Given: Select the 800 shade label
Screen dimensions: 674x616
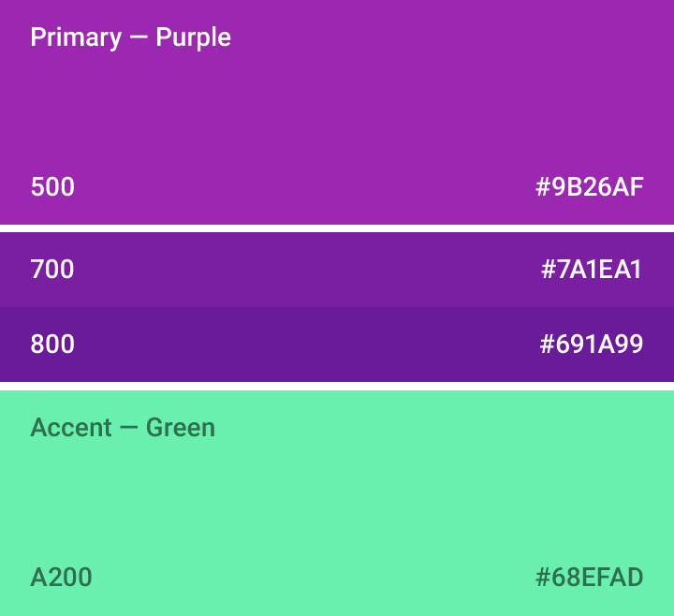Looking at the screenshot, I should pyautogui.click(x=52, y=345).
